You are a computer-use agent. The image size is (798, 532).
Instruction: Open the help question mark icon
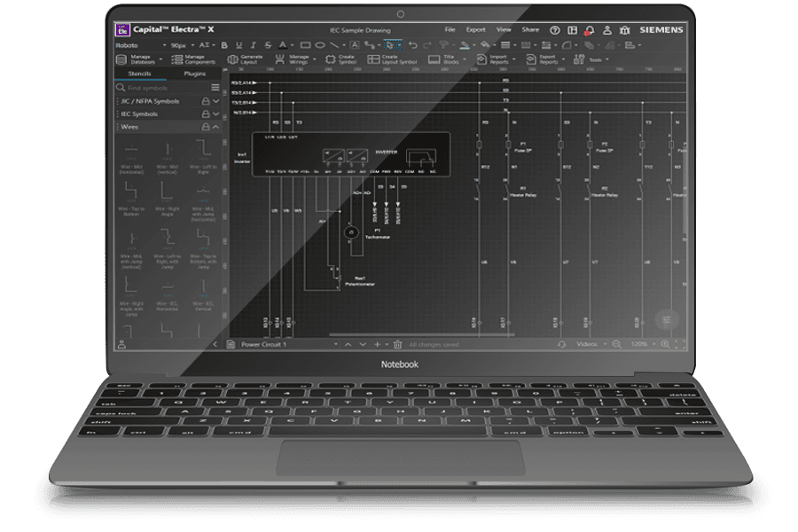coord(555,30)
